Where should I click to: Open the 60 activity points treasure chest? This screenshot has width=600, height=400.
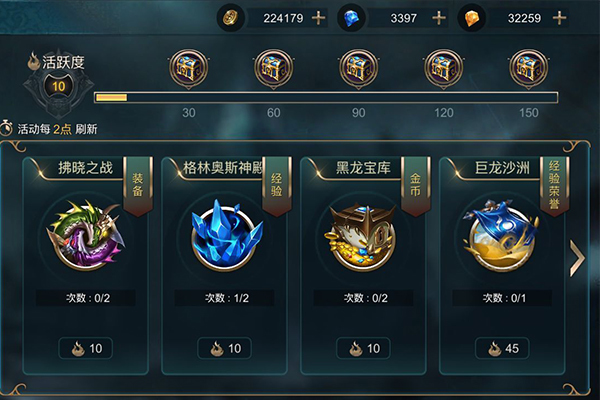274,69
